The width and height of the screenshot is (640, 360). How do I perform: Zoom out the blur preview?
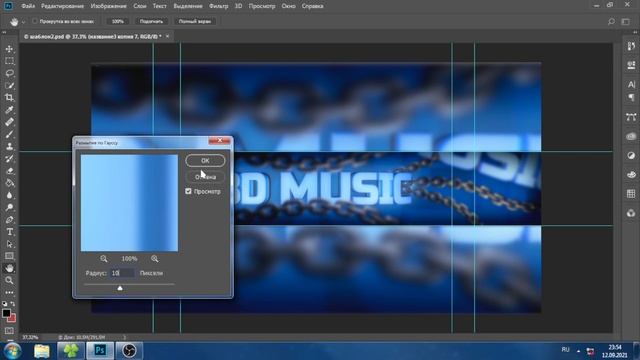point(104,258)
